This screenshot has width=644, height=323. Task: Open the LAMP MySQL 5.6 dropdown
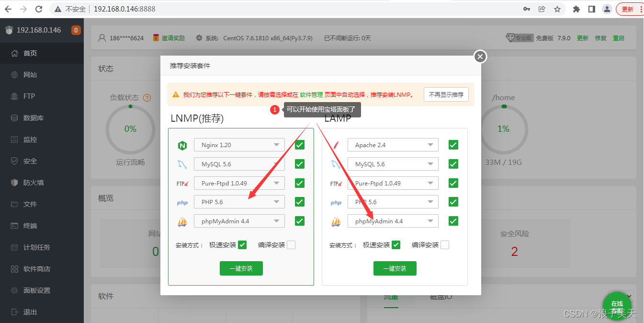[x=393, y=164]
